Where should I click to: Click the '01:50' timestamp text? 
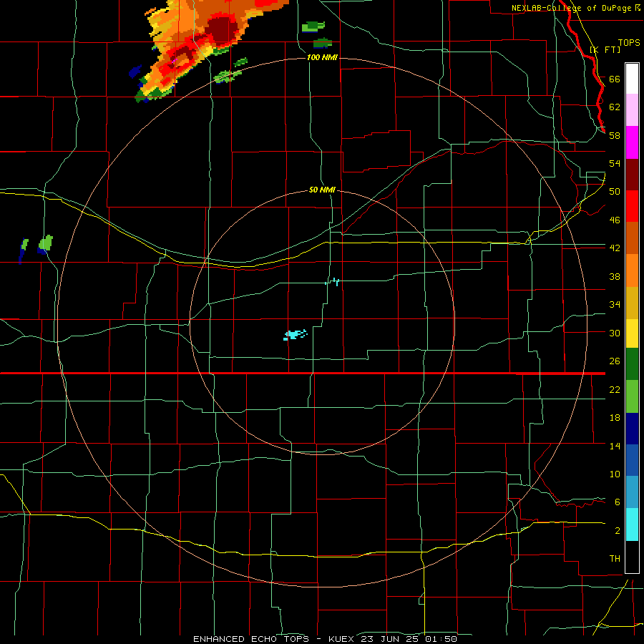tap(441, 639)
